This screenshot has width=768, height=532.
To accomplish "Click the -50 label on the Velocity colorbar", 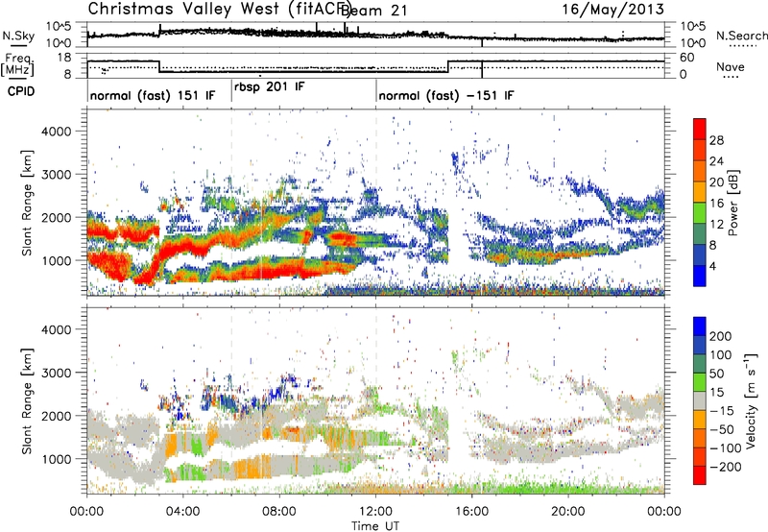I will pos(722,429).
